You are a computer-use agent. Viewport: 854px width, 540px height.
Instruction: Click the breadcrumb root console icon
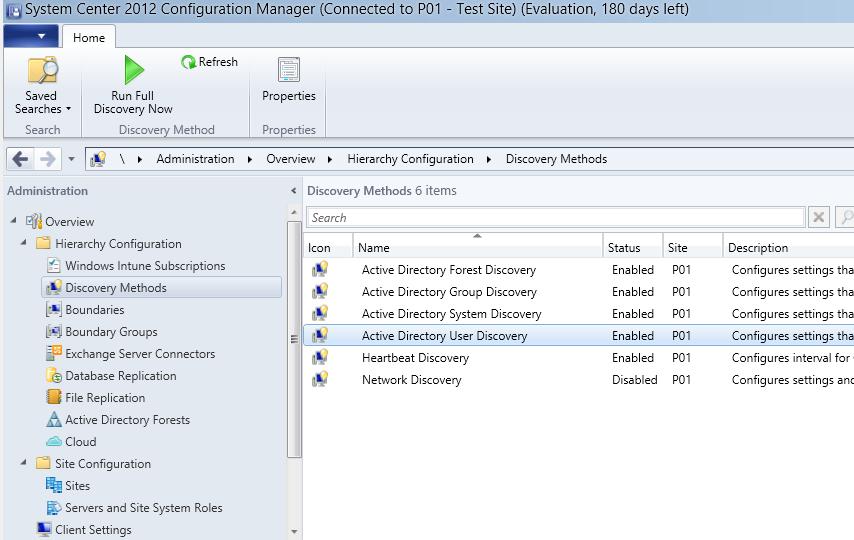[x=98, y=159]
